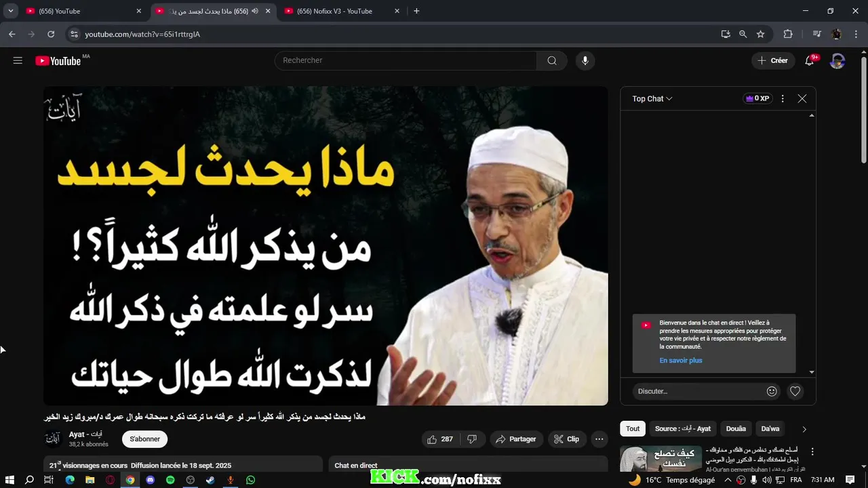Open the emoji picker in chat
Screen dimensions: 868x488
772,391
